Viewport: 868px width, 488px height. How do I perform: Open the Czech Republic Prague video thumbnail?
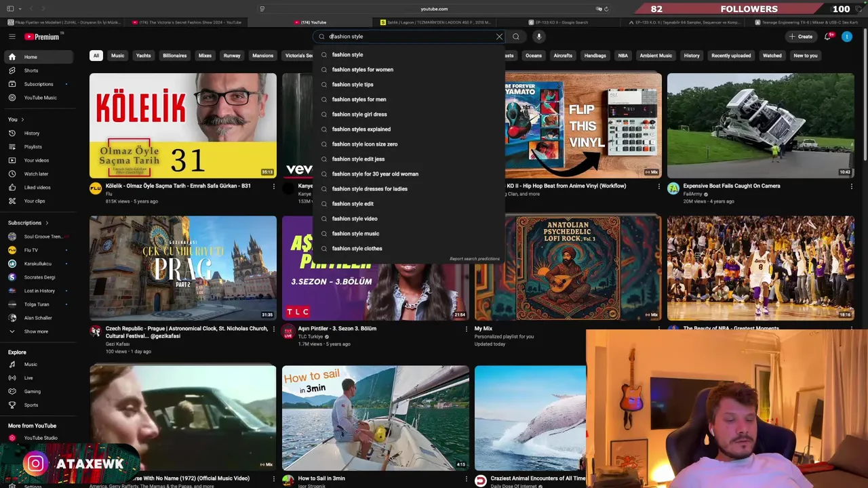183,268
